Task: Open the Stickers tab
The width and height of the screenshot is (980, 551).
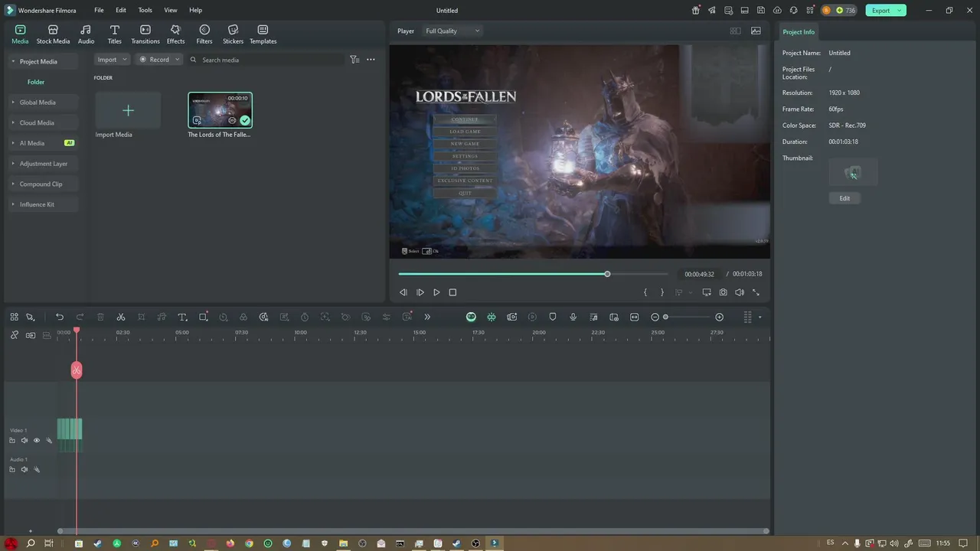Action: [x=233, y=34]
